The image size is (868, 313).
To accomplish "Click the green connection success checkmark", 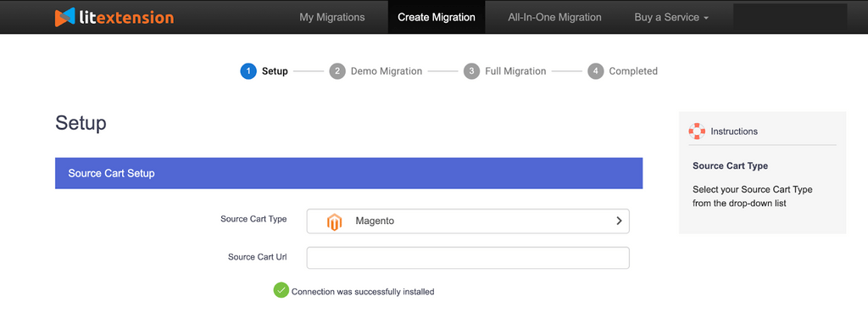I will tap(281, 290).
